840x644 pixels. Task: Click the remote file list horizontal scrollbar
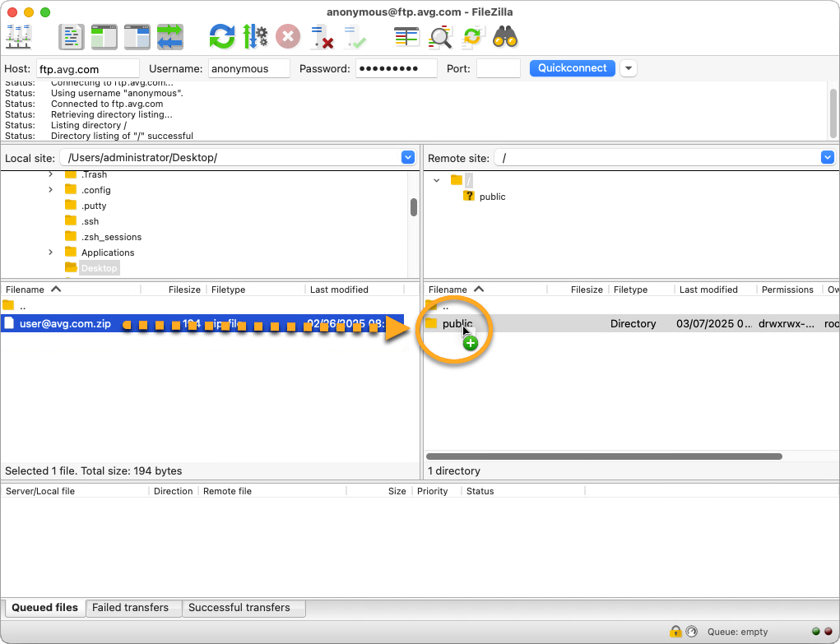604,456
